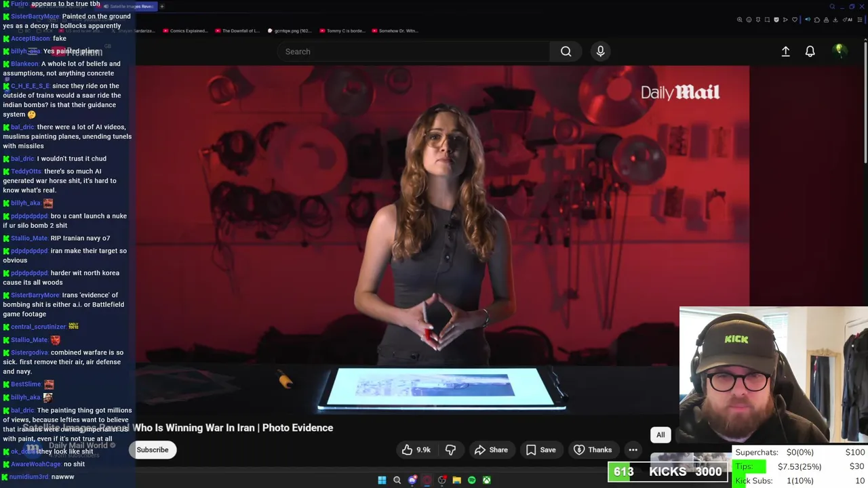Switch to the Satellite Images browser tab

point(127,6)
